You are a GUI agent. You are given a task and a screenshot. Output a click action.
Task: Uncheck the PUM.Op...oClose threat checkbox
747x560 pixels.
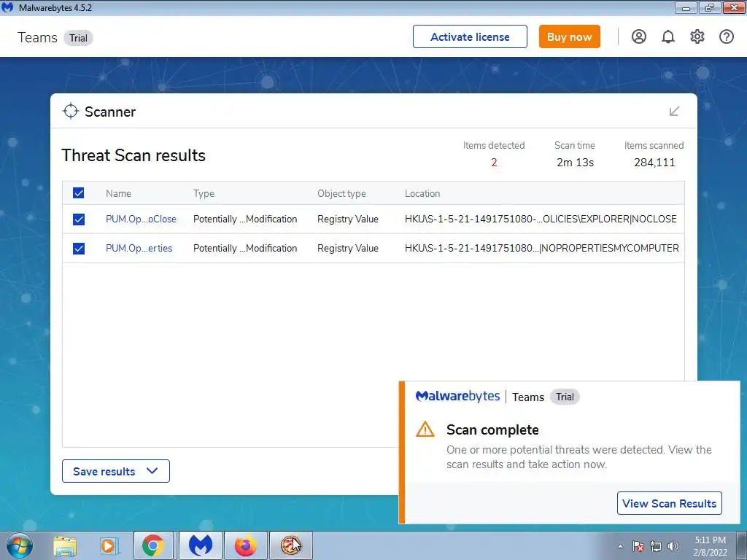[x=79, y=219]
